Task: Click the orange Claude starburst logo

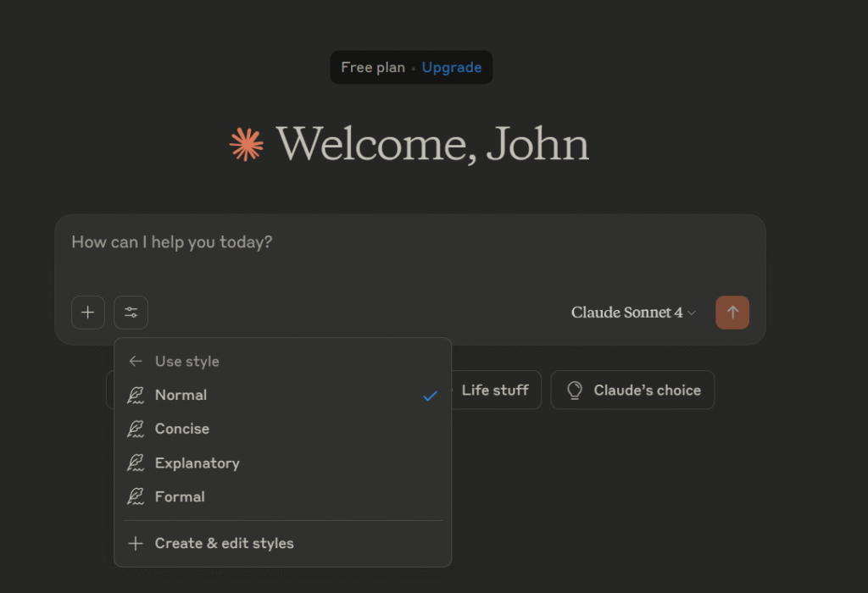Action: [x=247, y=144]
